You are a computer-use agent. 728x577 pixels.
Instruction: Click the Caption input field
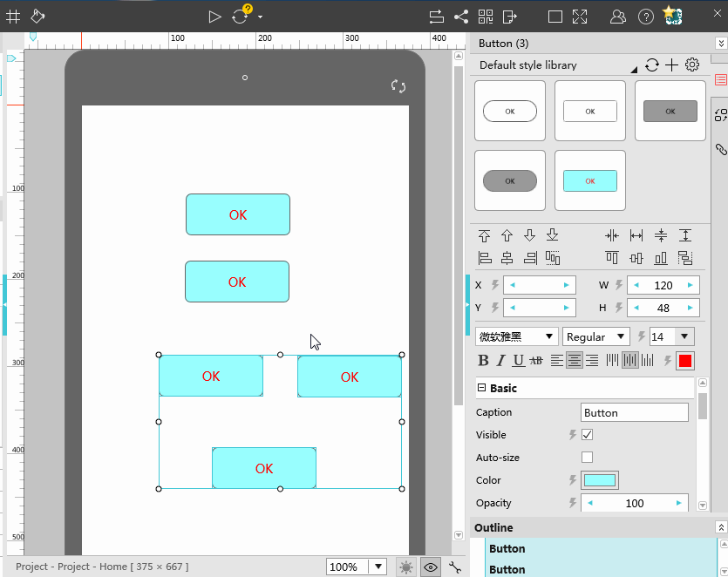(634, 412)
